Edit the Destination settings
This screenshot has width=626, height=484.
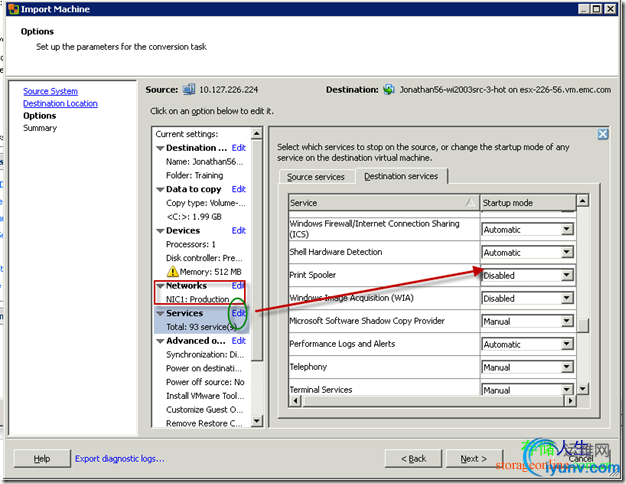tap(238, 148)
